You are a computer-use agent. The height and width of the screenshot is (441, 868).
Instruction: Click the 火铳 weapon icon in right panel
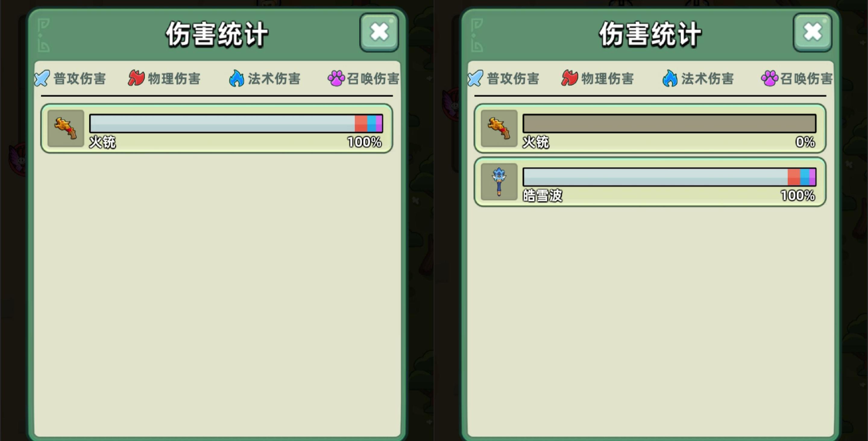tap(499, 128)
